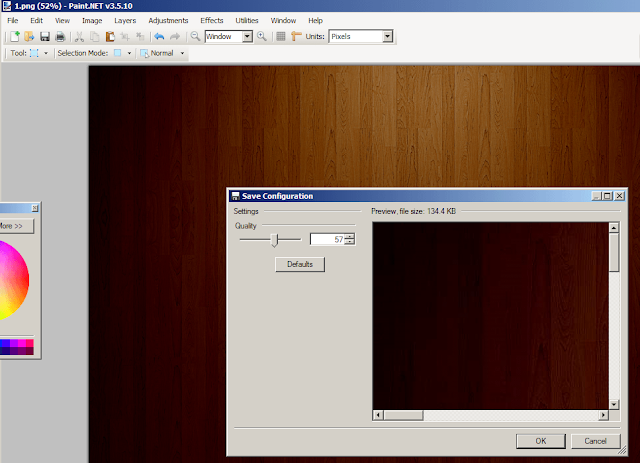640x463 pixels.
Task: Open the Help menu
Action: pyautogui.click(x=315, y=20)
